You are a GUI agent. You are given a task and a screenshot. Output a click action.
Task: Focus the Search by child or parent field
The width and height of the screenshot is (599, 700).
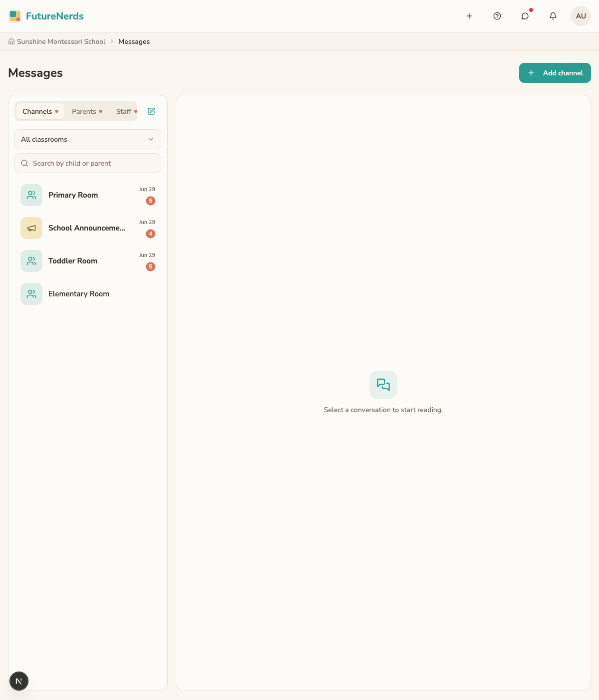pos(88,163)
